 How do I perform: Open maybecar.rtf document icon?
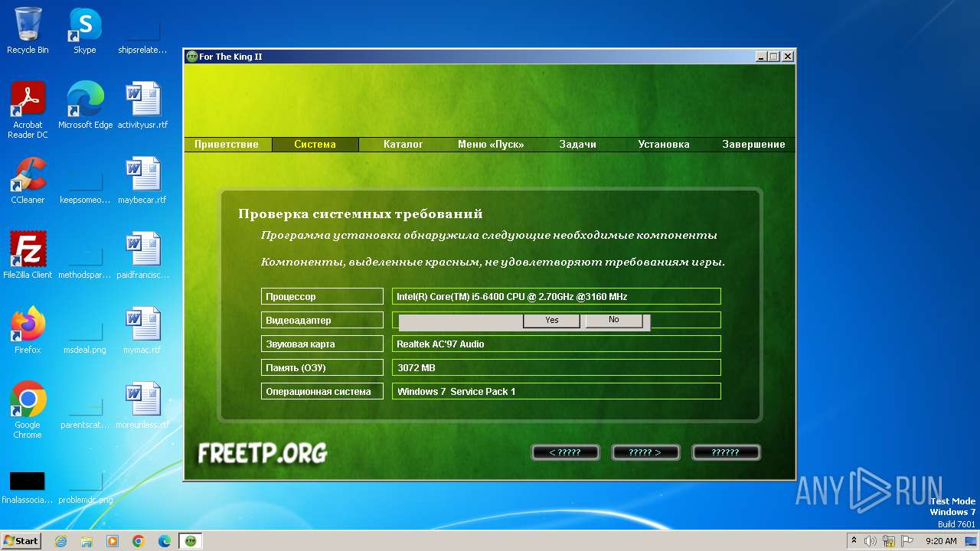(x=142, y=181)
